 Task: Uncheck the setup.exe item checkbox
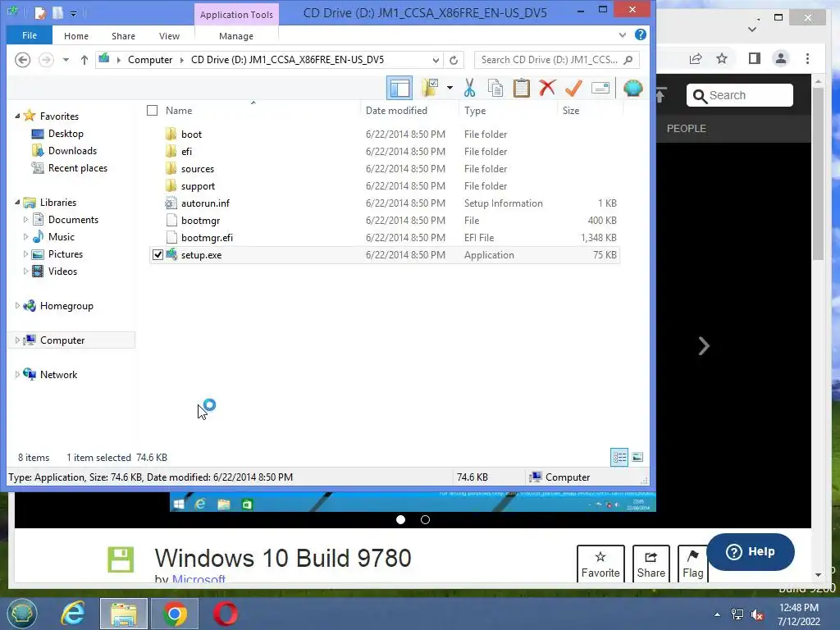157,255
